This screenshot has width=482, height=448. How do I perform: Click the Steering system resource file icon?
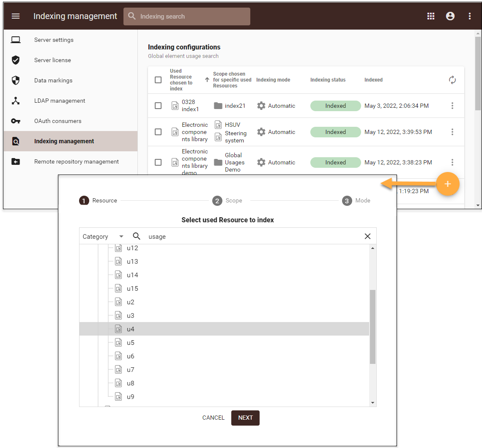click(218, 137)
